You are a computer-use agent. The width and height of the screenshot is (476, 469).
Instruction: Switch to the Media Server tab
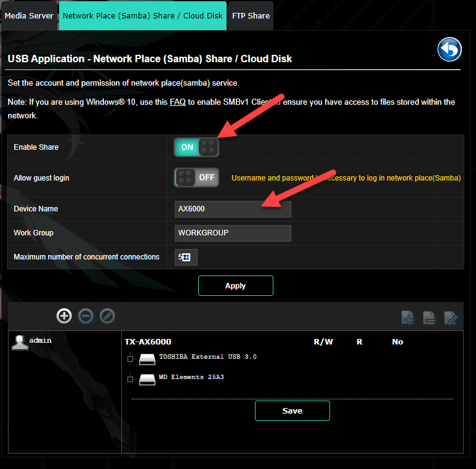pos(29,15)
